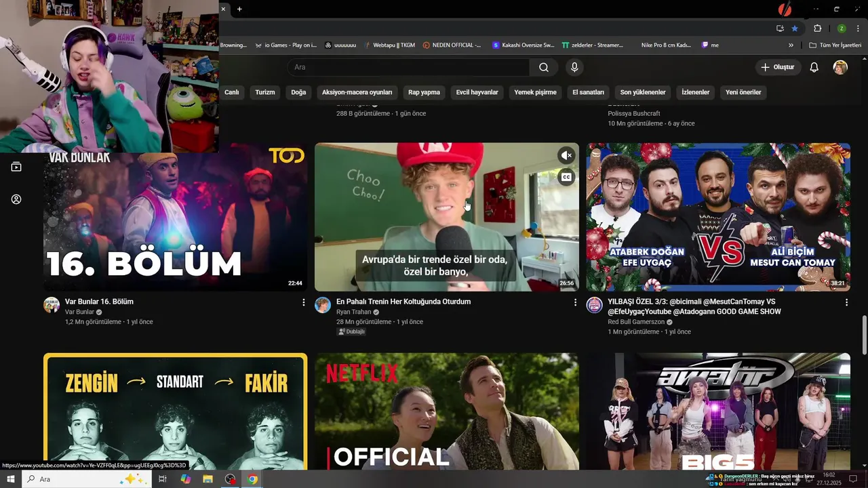The height and width of the screenshot is (488, 868).
Task: Open the uuuuuuu bookmark
Action: click(x=340, y=45)
